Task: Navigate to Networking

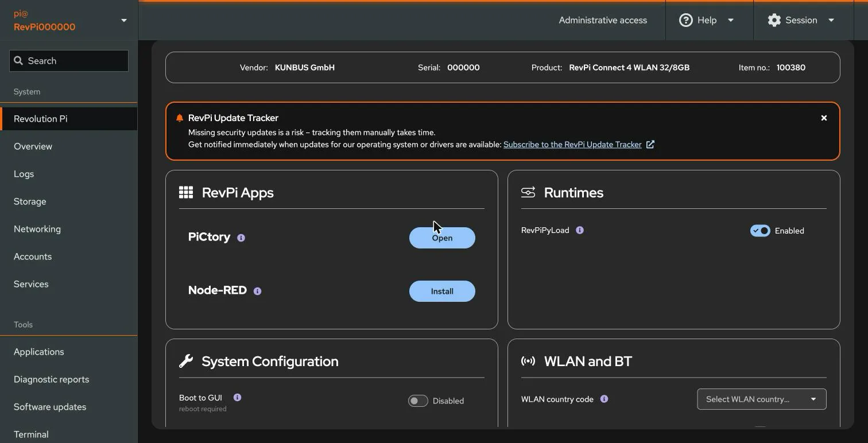Action: (69, 229)
